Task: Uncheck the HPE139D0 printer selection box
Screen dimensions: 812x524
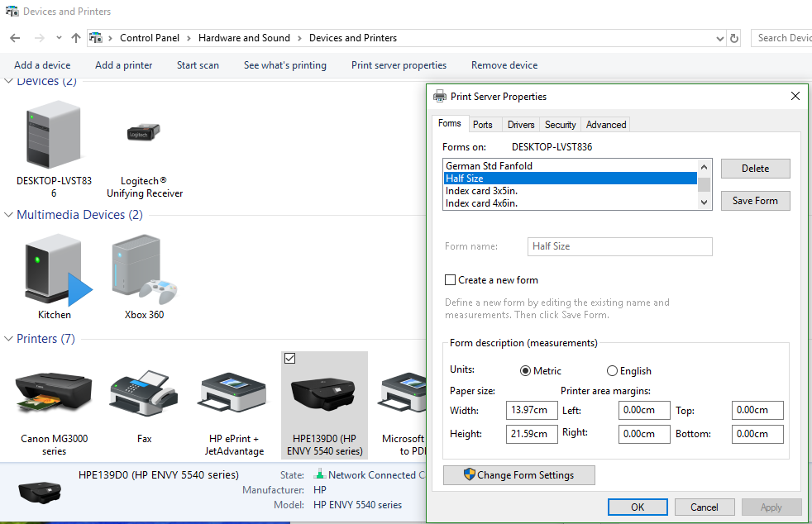Action: pyautogui.click(x=289, y=358)
